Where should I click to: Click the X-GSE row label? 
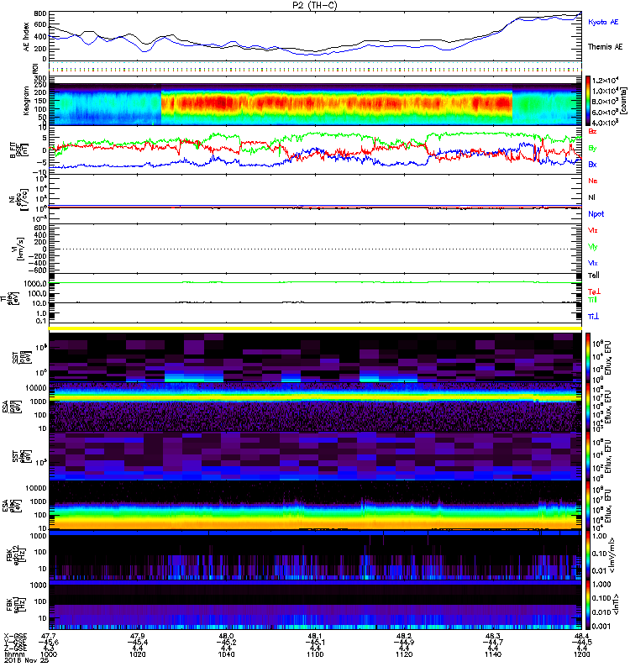tap(15, 637)
